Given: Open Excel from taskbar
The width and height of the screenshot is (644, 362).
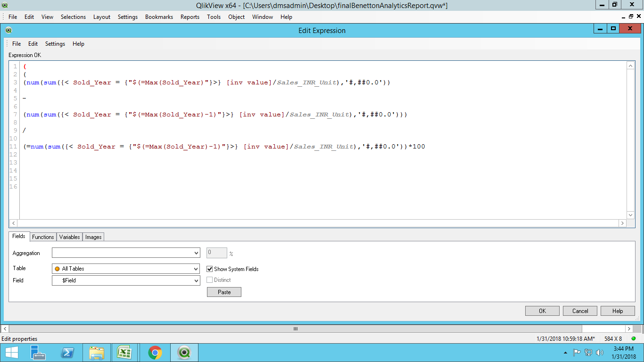Looking at the screenshot, I should tap(124, 353).
